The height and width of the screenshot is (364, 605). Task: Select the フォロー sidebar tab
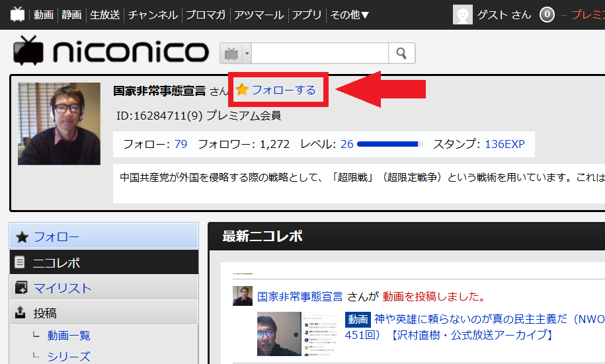(104, 236)
